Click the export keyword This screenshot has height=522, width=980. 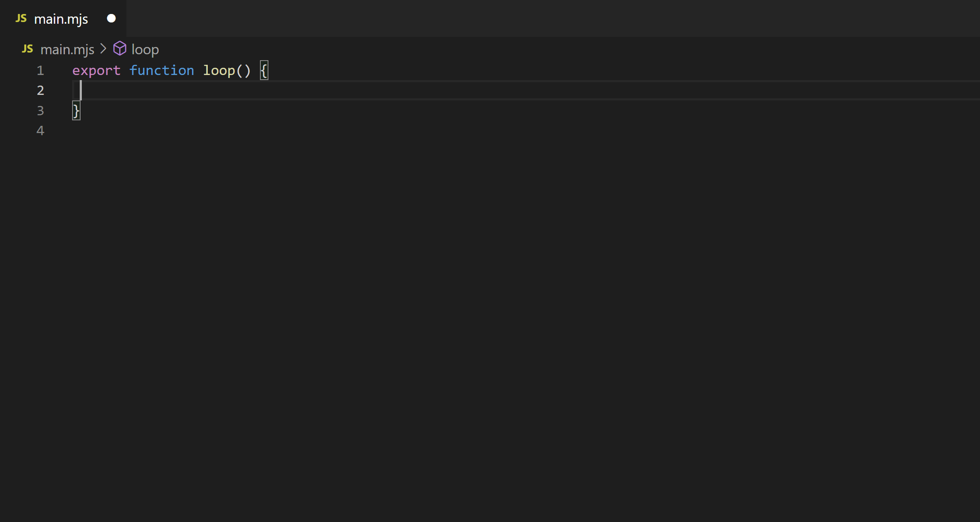point(96,71)
